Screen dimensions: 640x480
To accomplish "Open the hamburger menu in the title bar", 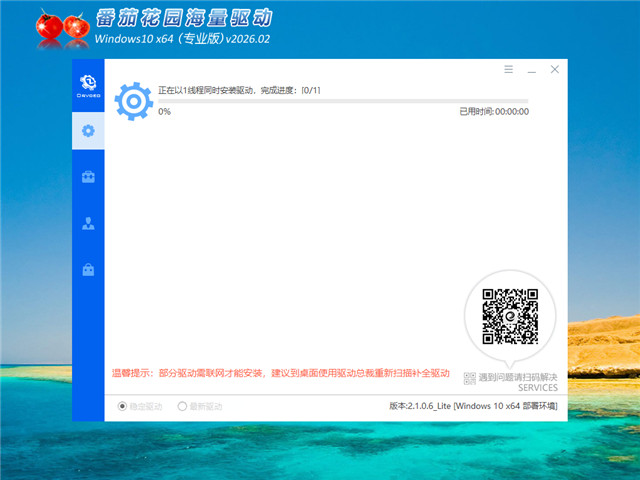I will click(x=508, y=70).
